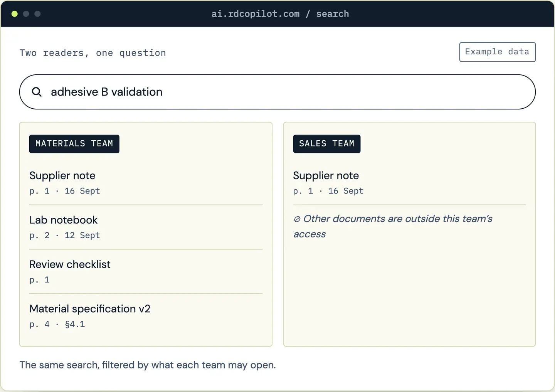Click the restricted-access icon before "Other documents"
Image resolution: width=555 pixels, height=392 pixels.
click(x=297, y=219)
